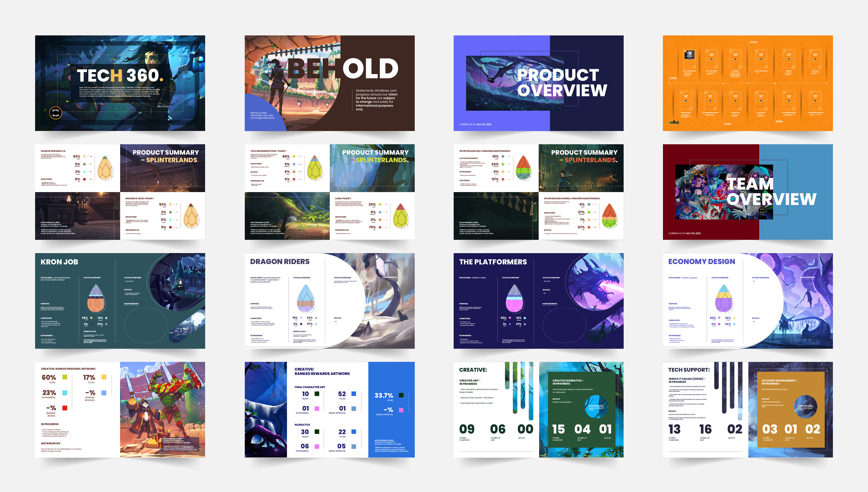
Task: Select "SPRINT STATS" on the Kron Job slide
Action: [x=90, y=332]
